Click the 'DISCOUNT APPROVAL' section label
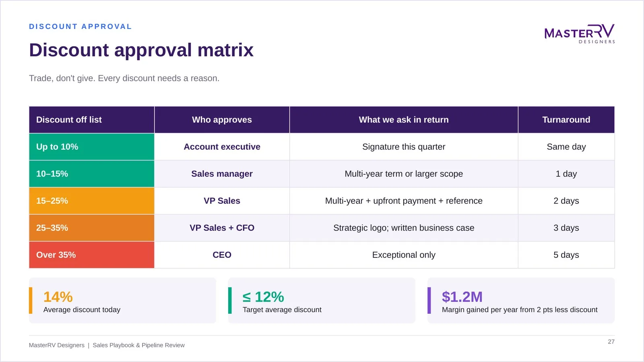Viewport: 644px width, 362px height. [x=80, y=27]
